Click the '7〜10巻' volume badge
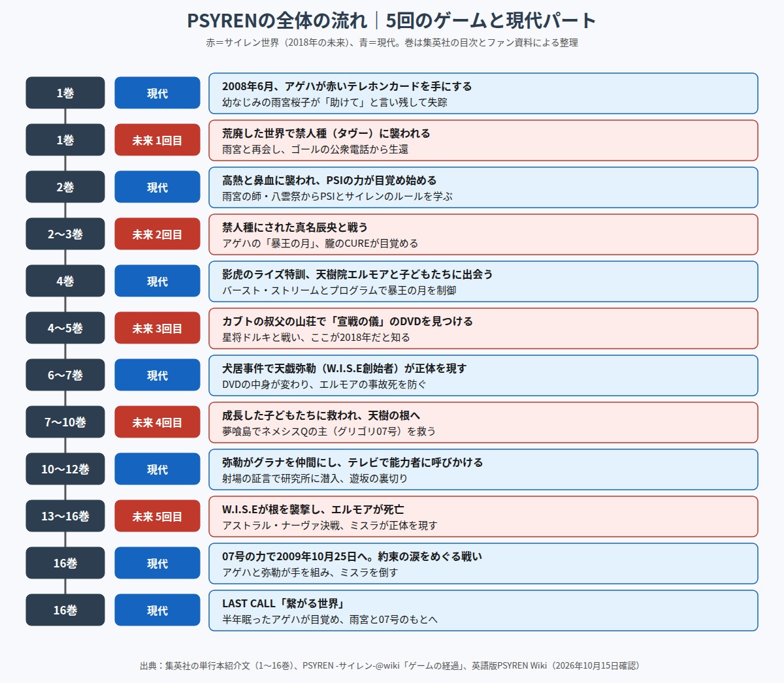Viewport: 784px width, 683px height. click(65, 422)
